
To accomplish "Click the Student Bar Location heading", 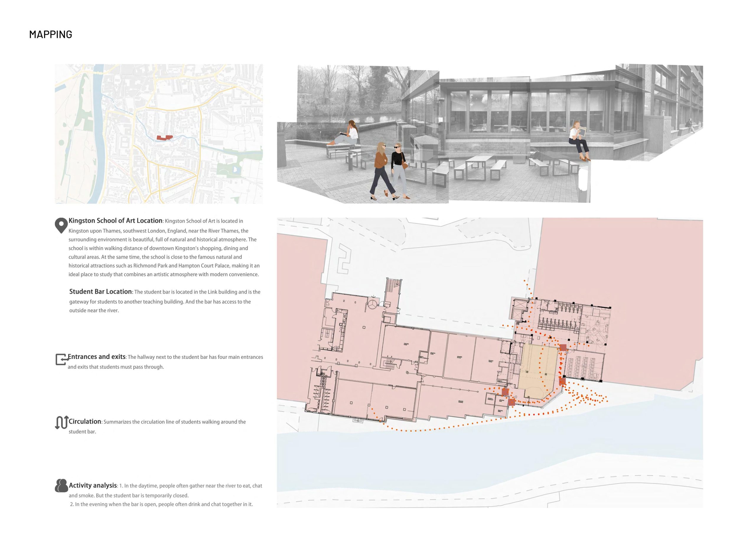I will [x=100, y=291].
